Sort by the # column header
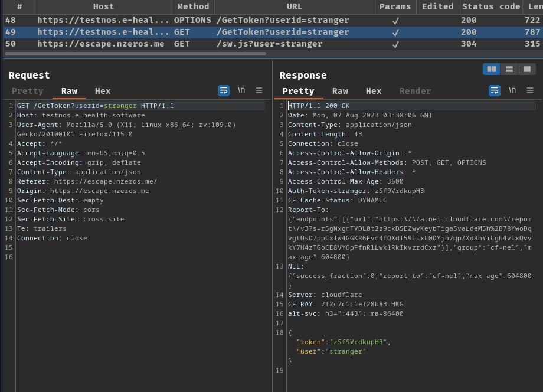Image resolution: width=543 pixels, height=392 pixels. click(x=19, y=6)
